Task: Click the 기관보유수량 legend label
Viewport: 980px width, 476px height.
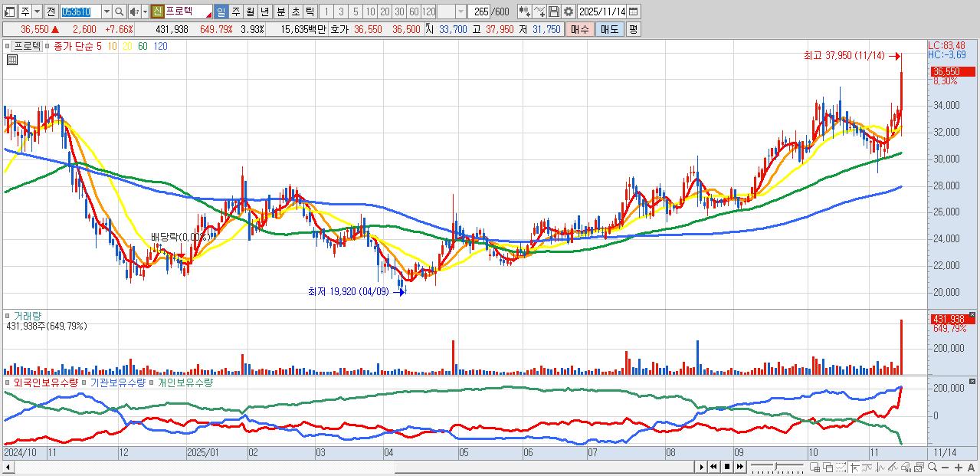Action: pyautogui.click(x=118, y=382)
